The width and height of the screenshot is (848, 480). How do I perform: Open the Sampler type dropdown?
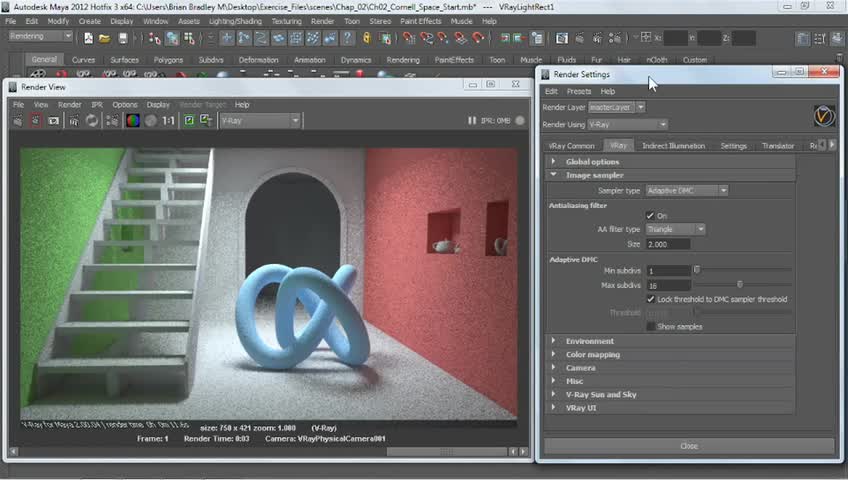click(x=686, y=190)
